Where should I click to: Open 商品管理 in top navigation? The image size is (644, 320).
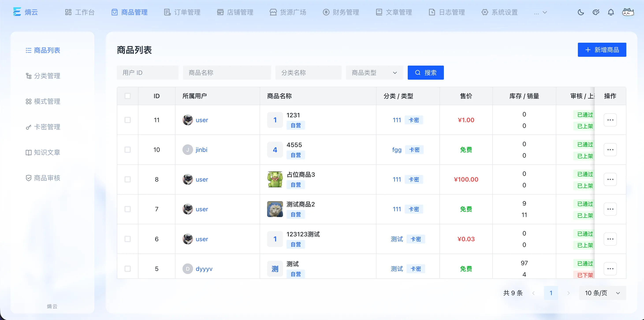click(129, 12)
